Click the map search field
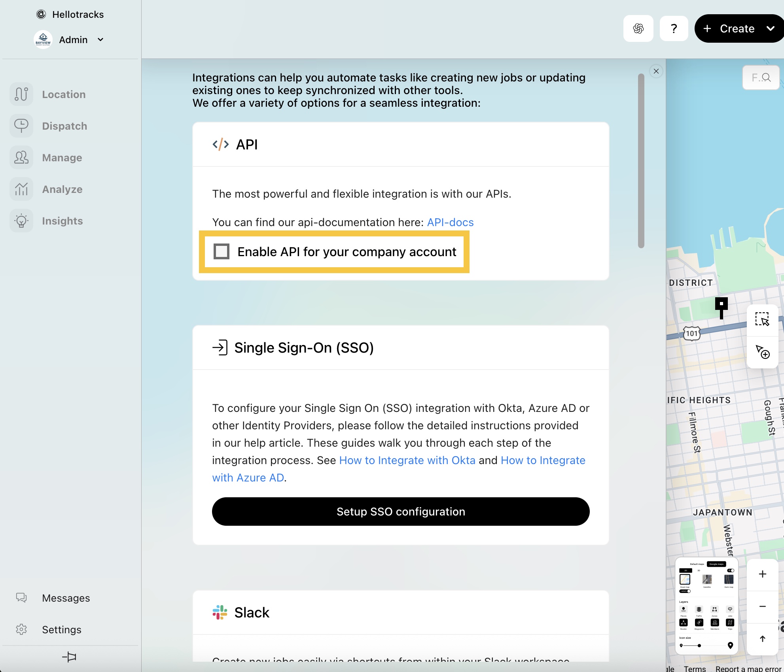 coord(760,77)
